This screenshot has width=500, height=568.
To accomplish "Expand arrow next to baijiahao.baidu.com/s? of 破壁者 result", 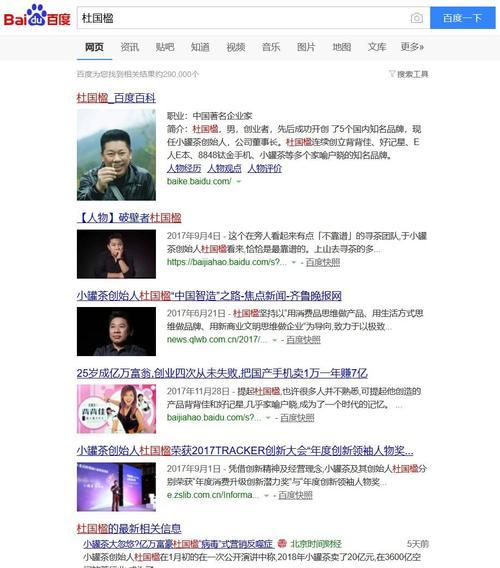I will click(x=294, y=262).
